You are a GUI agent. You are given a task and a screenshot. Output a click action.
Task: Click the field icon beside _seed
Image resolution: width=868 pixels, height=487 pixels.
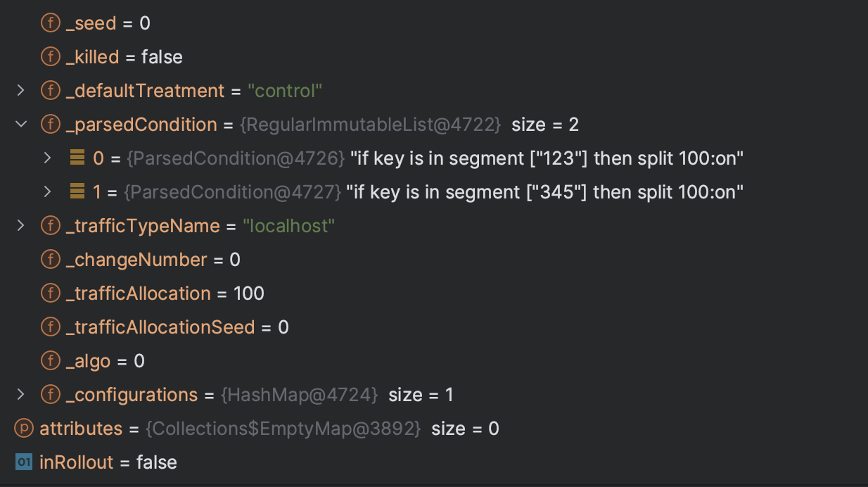tap(50, 23)
